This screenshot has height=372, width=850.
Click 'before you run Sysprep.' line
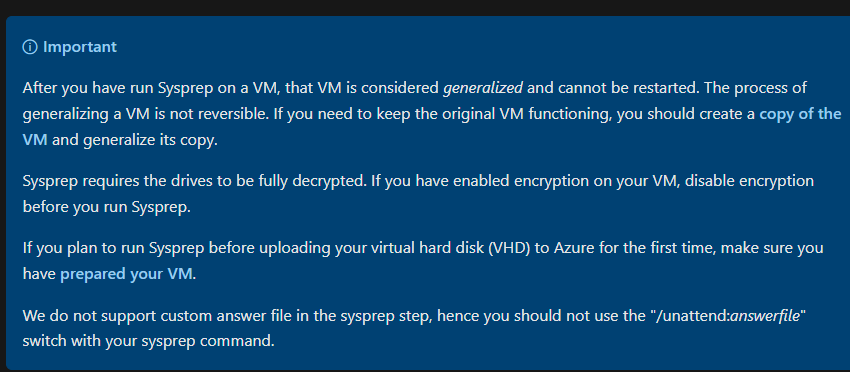point(107,207)
